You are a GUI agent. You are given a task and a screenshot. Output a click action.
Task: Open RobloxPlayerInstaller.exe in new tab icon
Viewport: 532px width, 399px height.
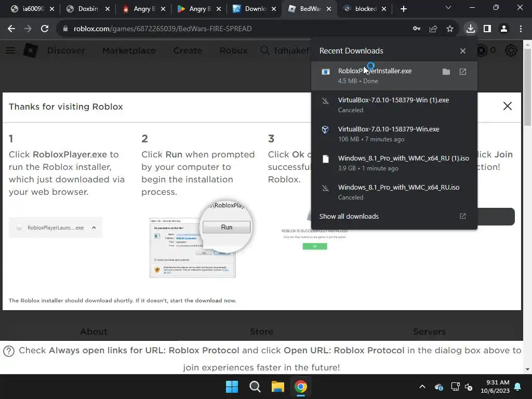coord(463,72)
